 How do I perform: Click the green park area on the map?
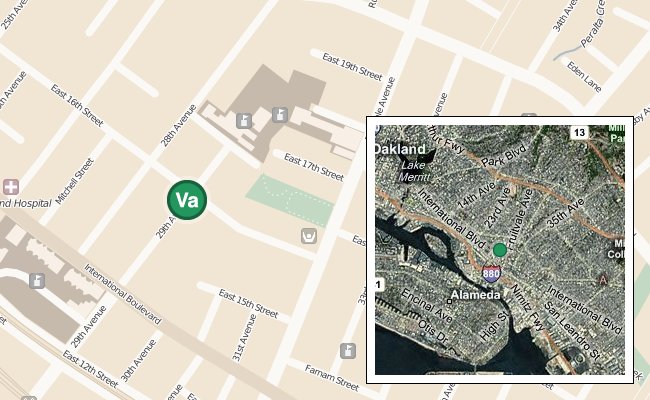pos(290,201)
